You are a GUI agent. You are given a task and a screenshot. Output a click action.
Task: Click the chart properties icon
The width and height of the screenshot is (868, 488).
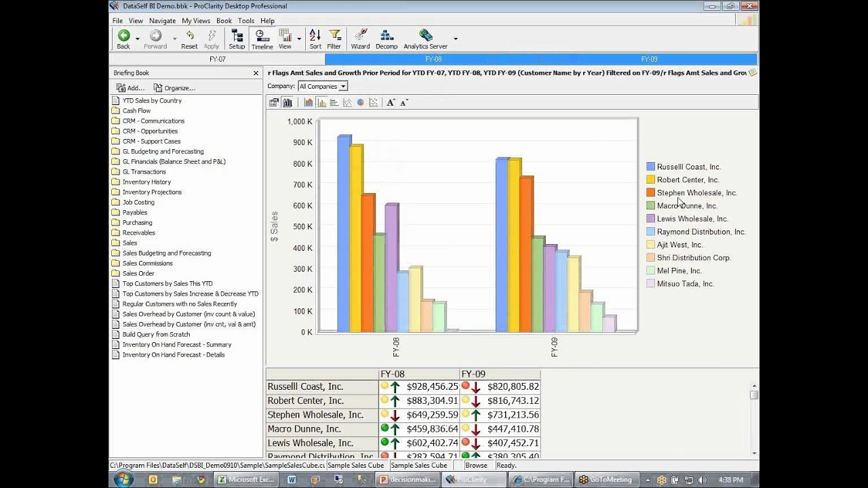(x=274, y=102)
